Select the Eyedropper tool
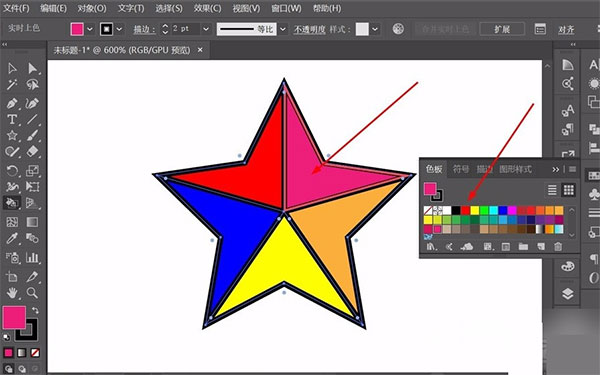This screenshot has height=375, width=600. 12,238
